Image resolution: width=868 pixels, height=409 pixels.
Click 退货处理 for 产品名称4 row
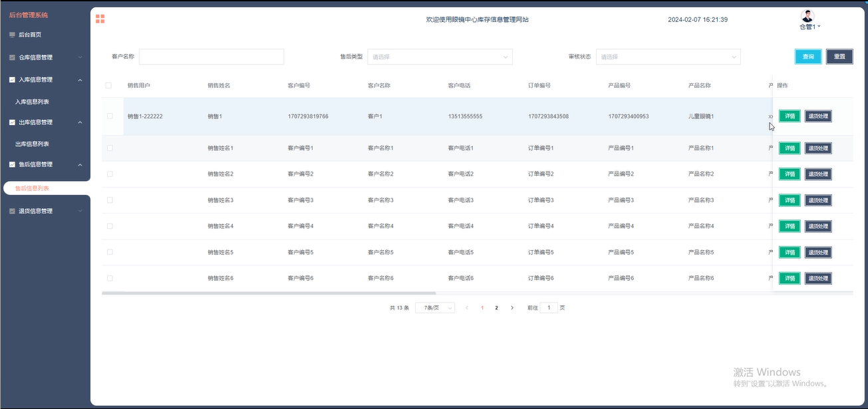[x=818, y=226]
